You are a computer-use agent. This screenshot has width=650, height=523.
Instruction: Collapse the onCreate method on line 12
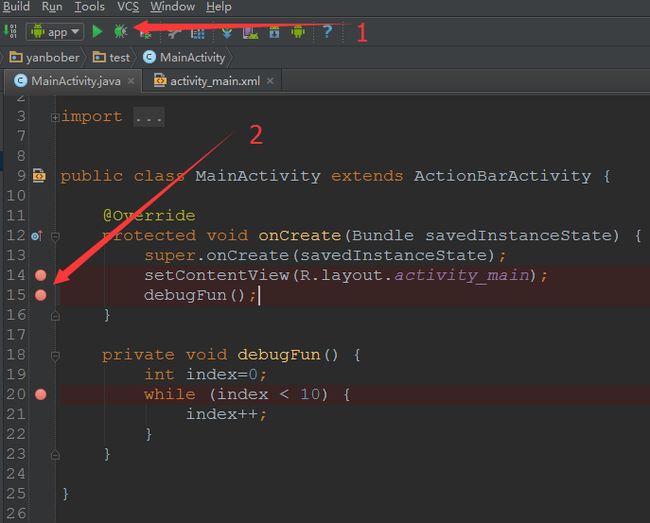coord(55,236)
